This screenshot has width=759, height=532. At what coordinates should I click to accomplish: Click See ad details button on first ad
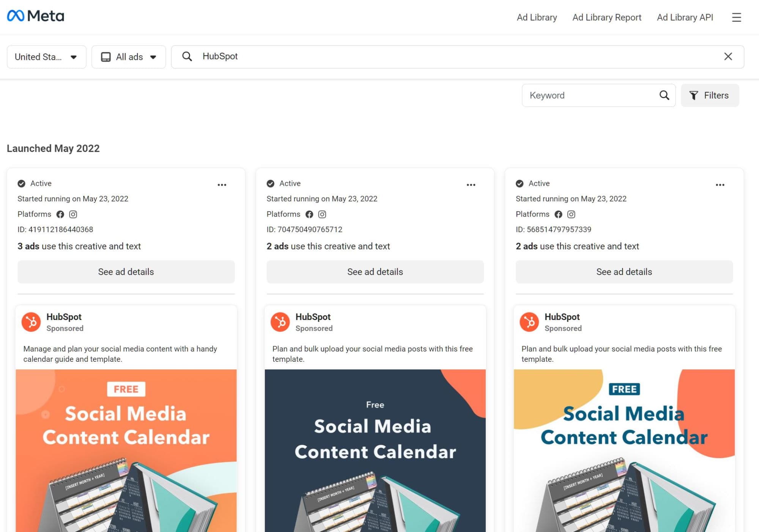[126, 271]
